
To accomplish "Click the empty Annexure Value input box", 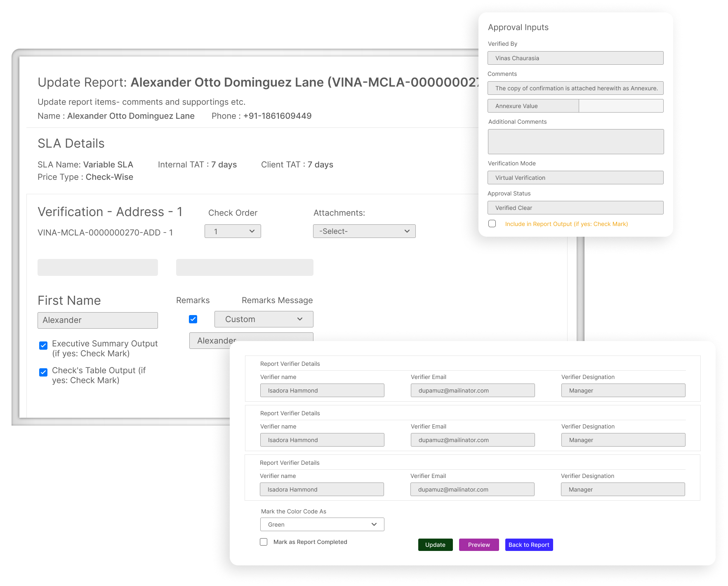I will [x=621, y=106].
